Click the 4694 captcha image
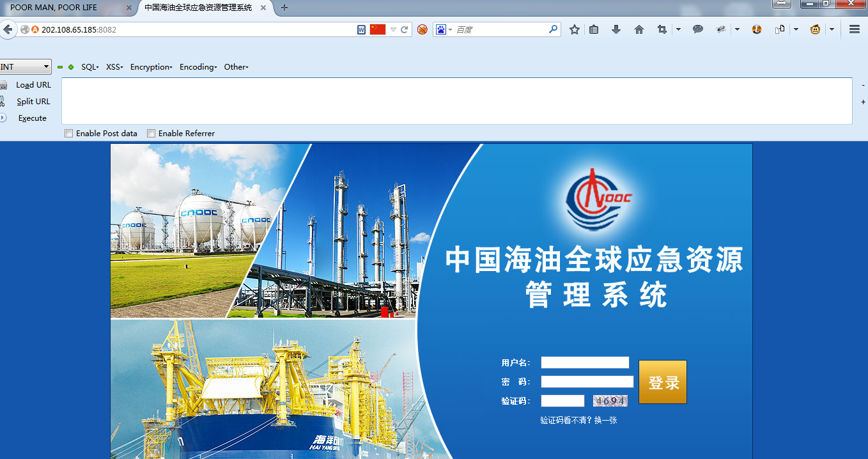 click(610, 401)
